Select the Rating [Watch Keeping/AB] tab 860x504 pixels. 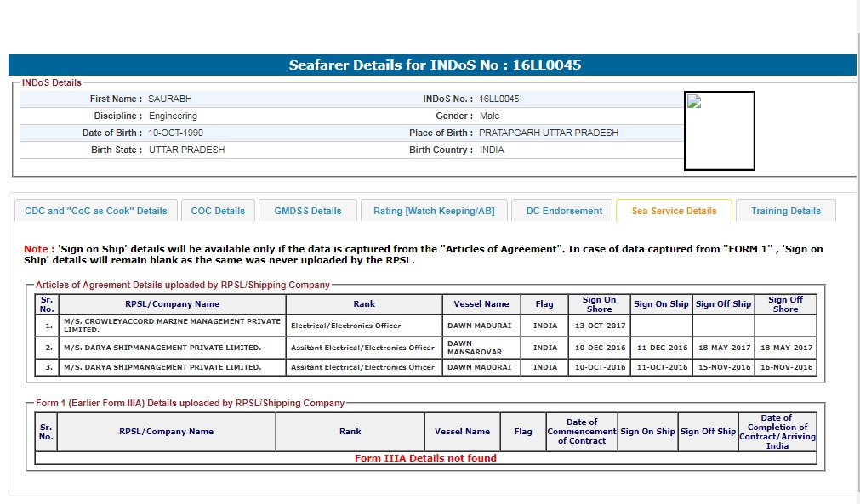[x=434, y=211]
